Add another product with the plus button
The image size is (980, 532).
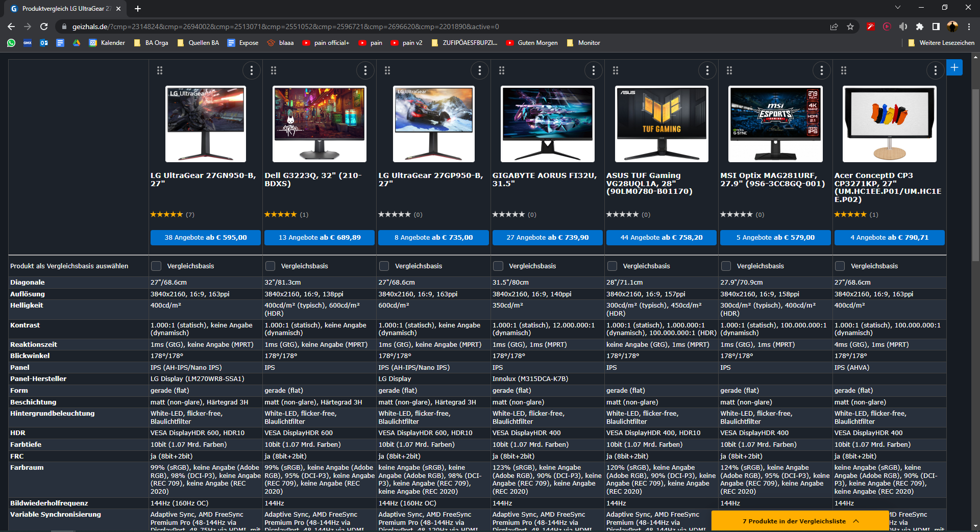click(954, 67)
